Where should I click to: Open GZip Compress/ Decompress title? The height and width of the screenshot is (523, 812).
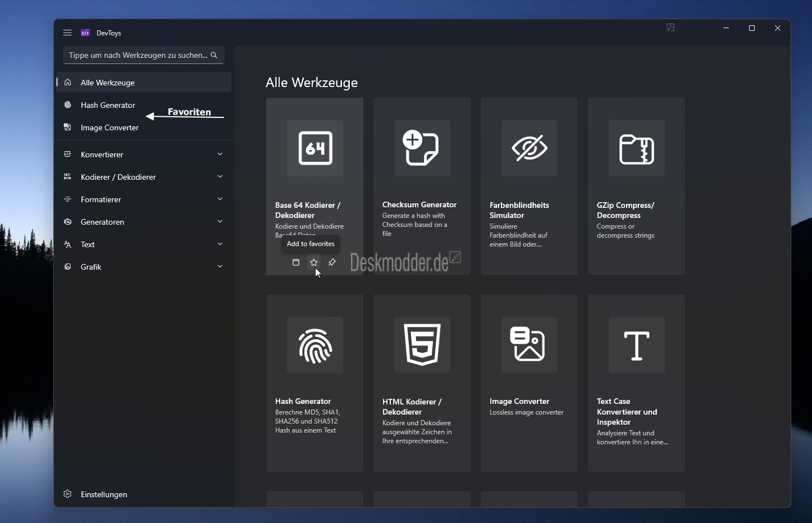pyautogui.click(x=626, y=210)
